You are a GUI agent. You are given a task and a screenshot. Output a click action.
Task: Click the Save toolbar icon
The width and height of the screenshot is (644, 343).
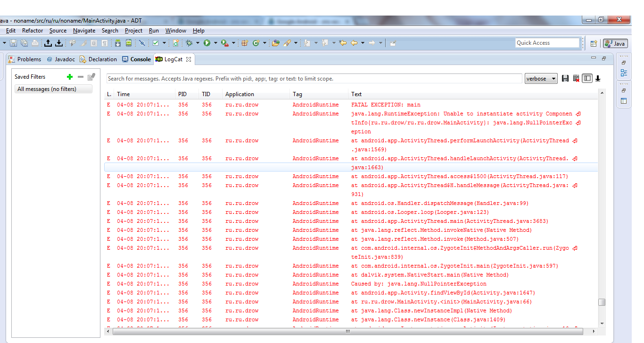pos(13,43)
